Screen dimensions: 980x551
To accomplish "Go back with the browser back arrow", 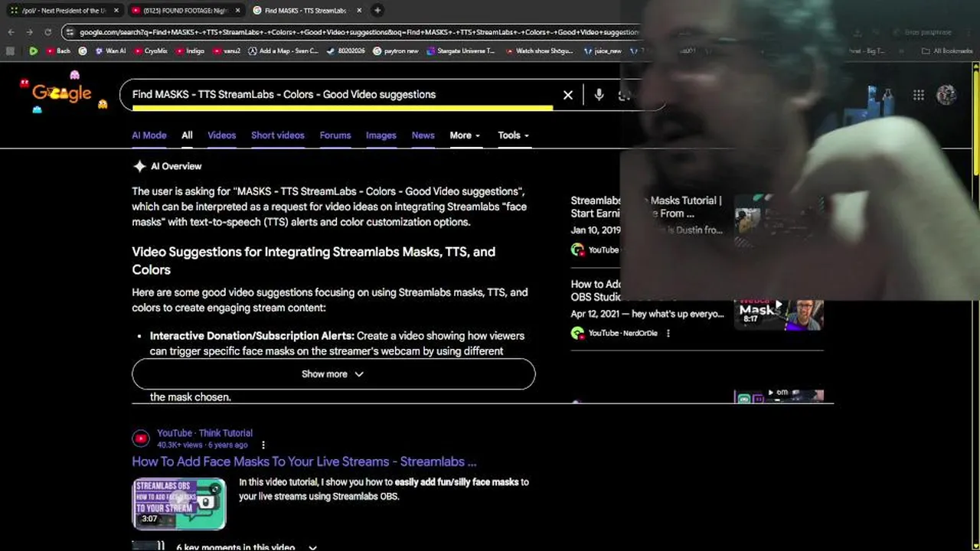I will coord(11,32).
